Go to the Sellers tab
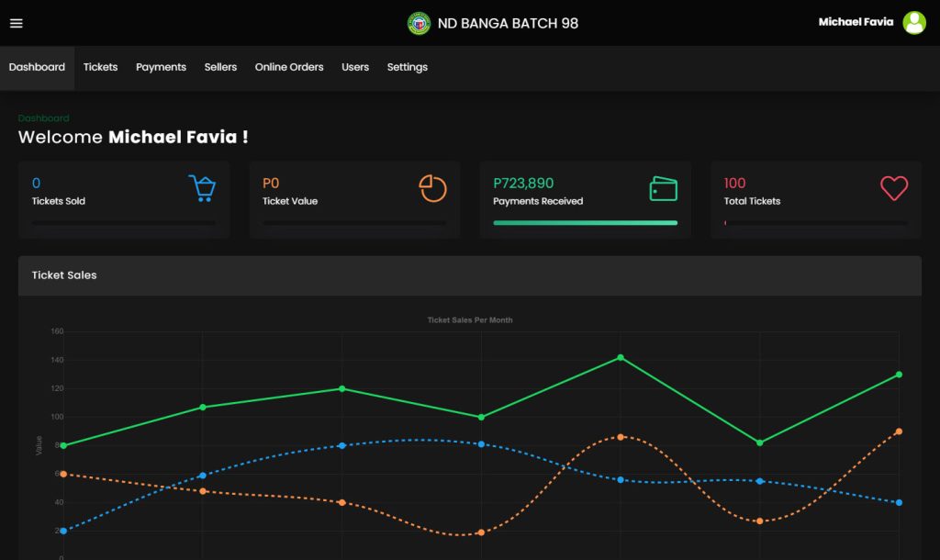Viewport: 940px width, 560px height. pos(220,67)
